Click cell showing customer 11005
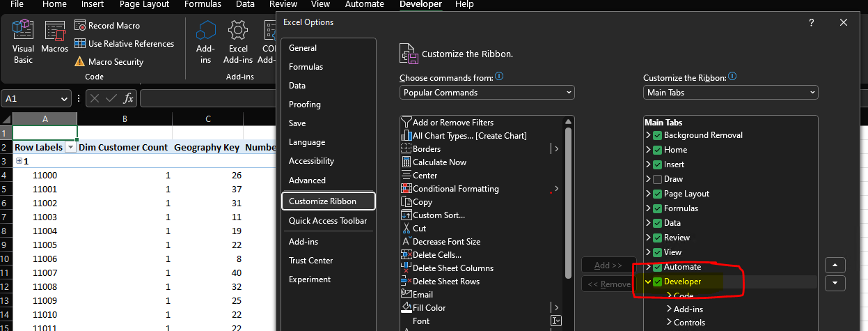 (x=45, y=245)
